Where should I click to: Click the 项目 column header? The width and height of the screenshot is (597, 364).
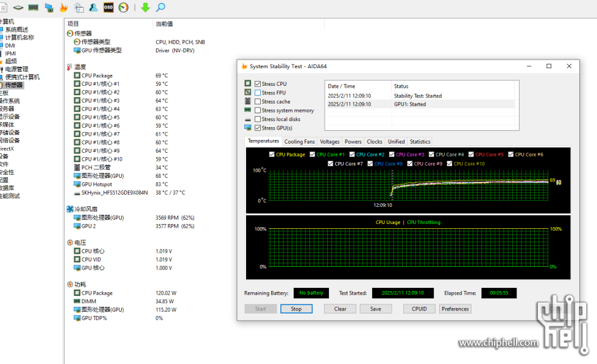[73, 24]
